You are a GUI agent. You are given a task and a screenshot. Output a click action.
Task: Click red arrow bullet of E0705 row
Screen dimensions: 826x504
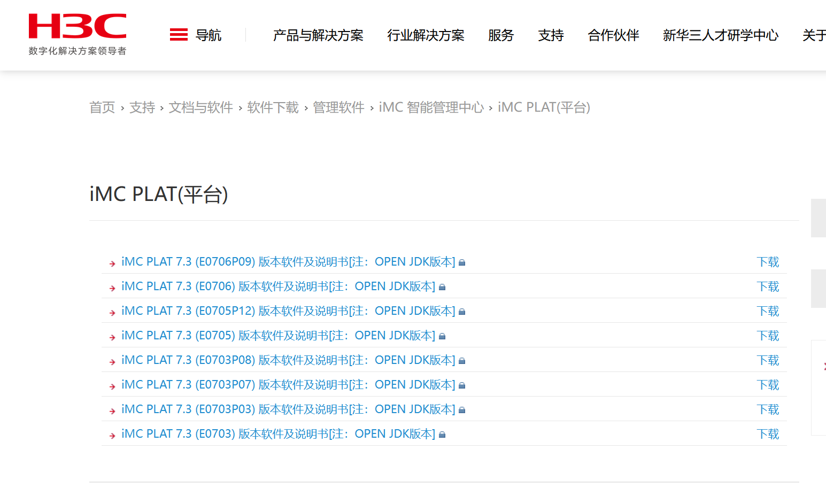(112, 337)
